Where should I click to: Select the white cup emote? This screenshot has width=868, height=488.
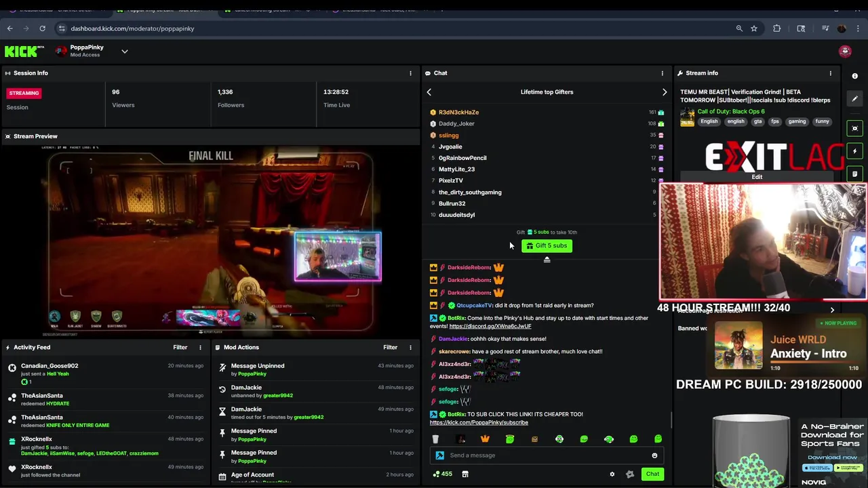click(435, 439)
